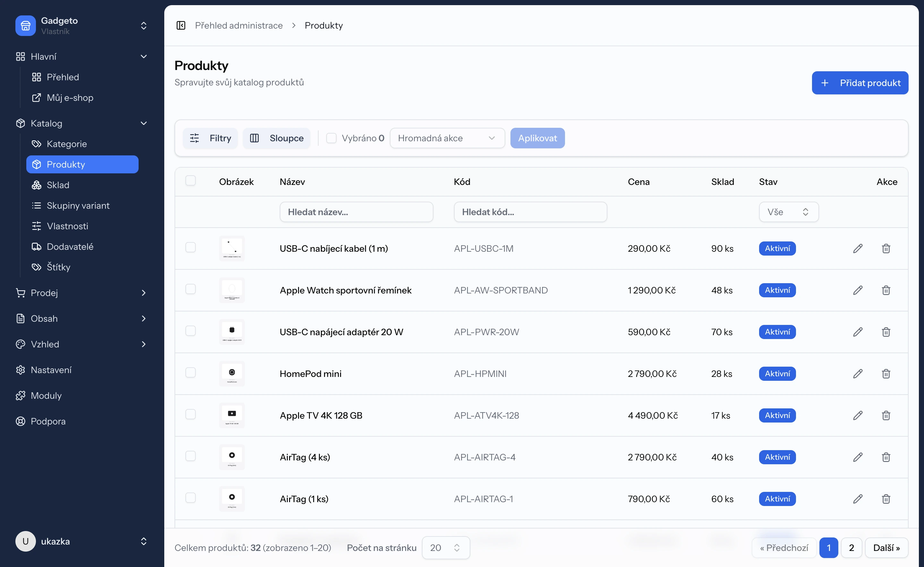The width and height of the screenshot is (924, 567).
Task: Tick AirTag (1 ks) row checkbox
Action: pyautogui.click(x=191, y=498)
